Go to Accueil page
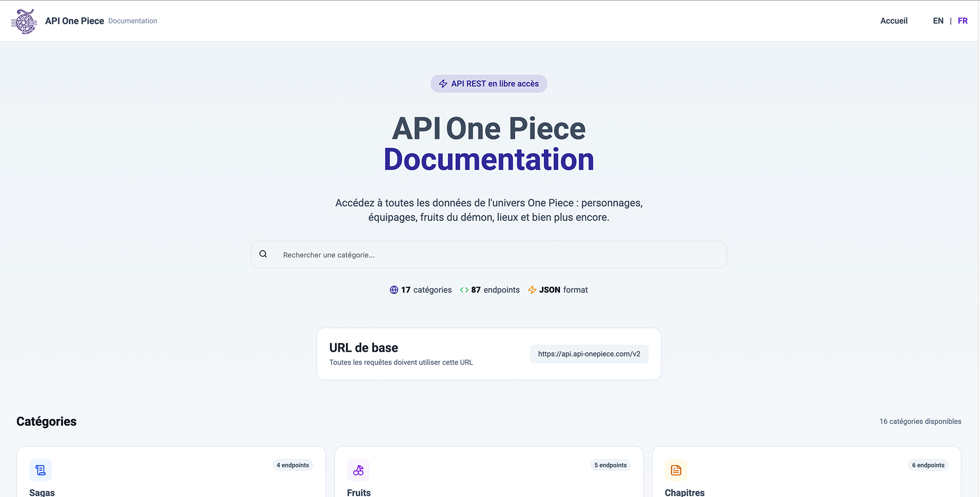Screen dimensions: 980x497 pyautogui.click(x=894, y=21)
